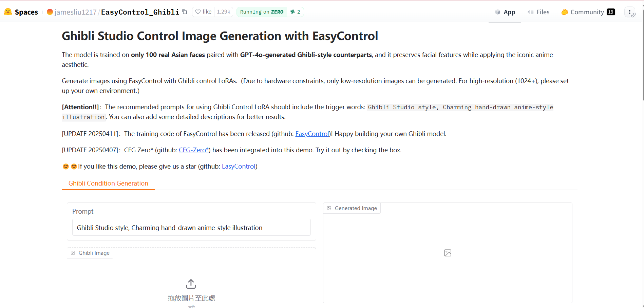The width and height of the screenshot is (644, 308).
Task: Click the [Attention!!] text
Action: pyautogui.click(x=80, y=107)
